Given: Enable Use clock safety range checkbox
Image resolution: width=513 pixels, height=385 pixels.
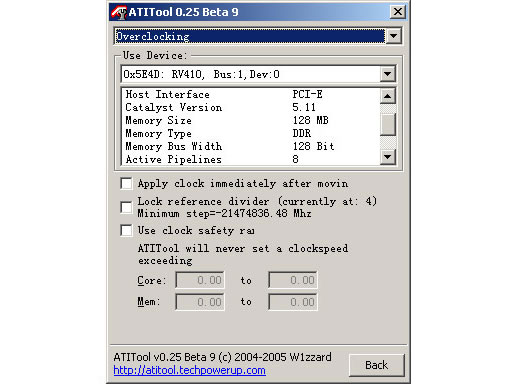Looking at the screenshot, I should [x=126, y=230].
